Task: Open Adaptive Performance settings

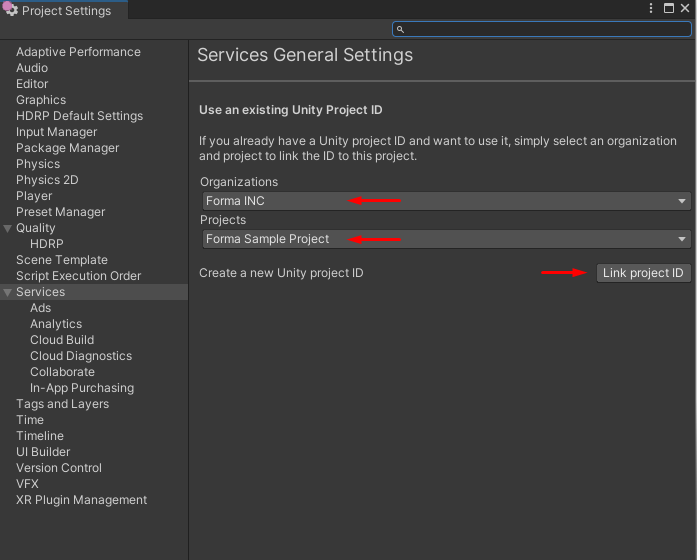Action: (78, 52)
